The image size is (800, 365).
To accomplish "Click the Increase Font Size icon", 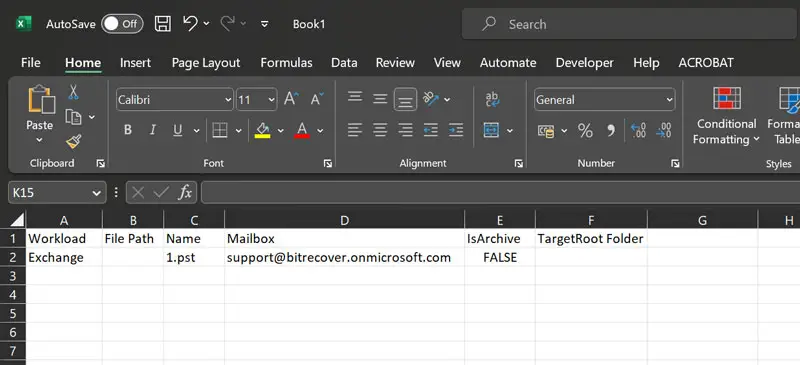I will click(x=291, y=99).
